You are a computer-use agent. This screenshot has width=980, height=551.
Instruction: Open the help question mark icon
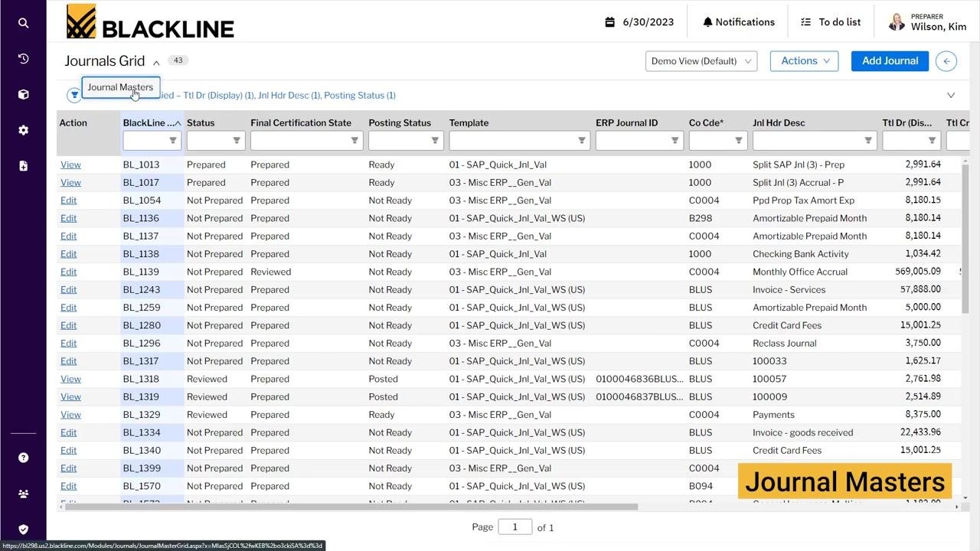coord(23,458)
